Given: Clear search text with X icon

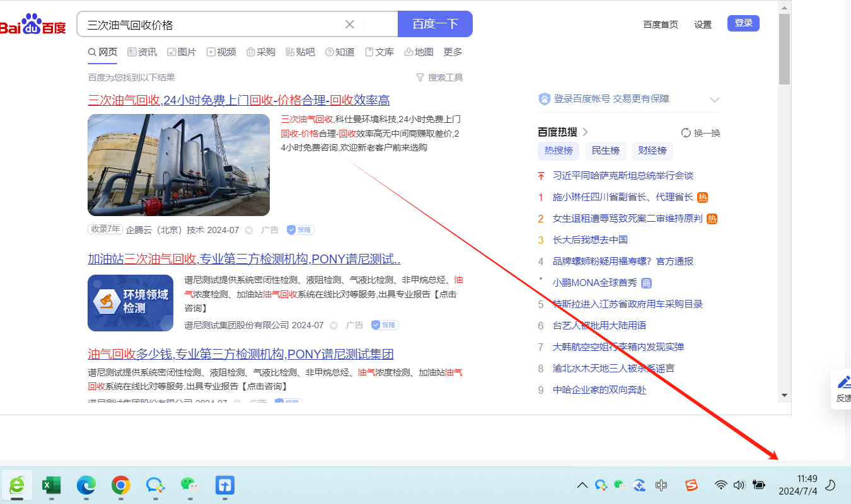Looking at the screenshot, I should point(350,25).
